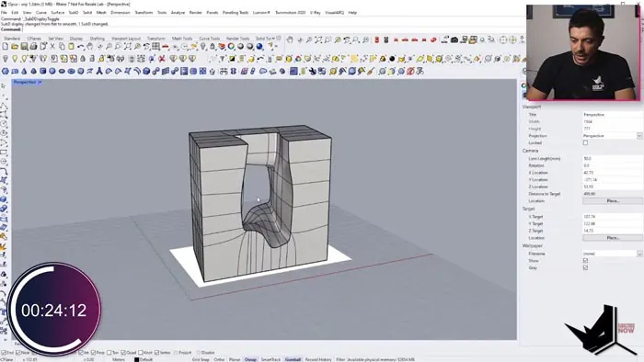Select the torus solid icon in third row
The image size is (644, 362).
pyautogui.click(x=71, y=71)
